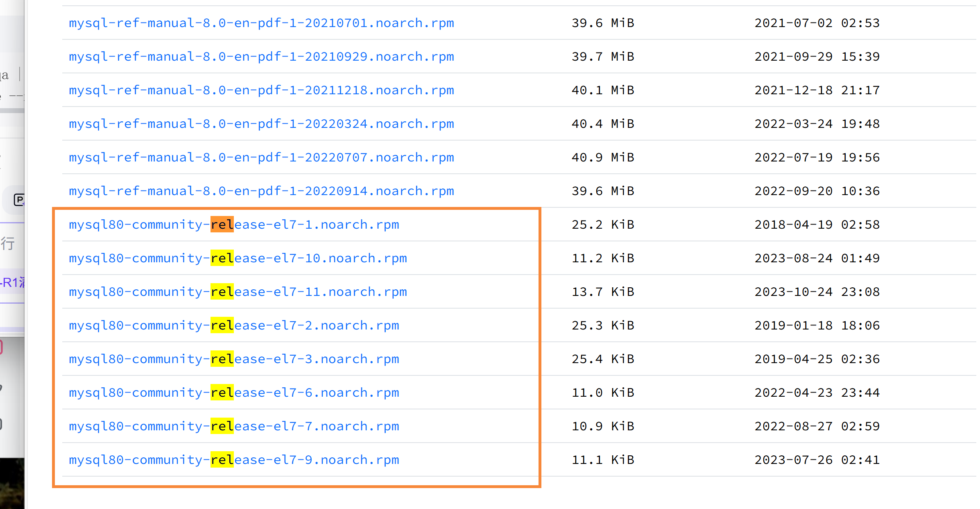Download mysql80-community-release-el7-9.noarch.rpm
The width and height of the screenshot is (980, 509).
[234, 460]
